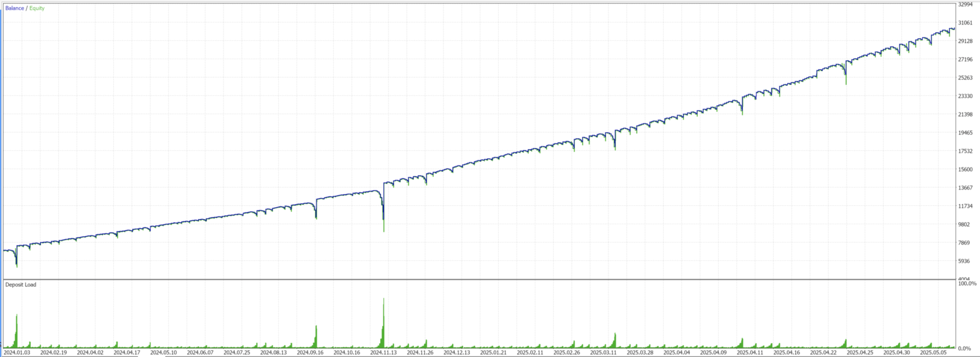Image resolution: width=980 pixels, height=357 pixels.
Task: Click the 21398 axis value
Action: pyautogui.click(x=965, y=114)
